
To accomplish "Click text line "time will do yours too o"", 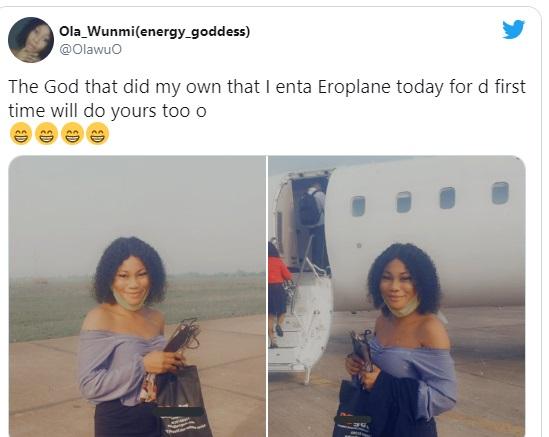I will point(107,111).
